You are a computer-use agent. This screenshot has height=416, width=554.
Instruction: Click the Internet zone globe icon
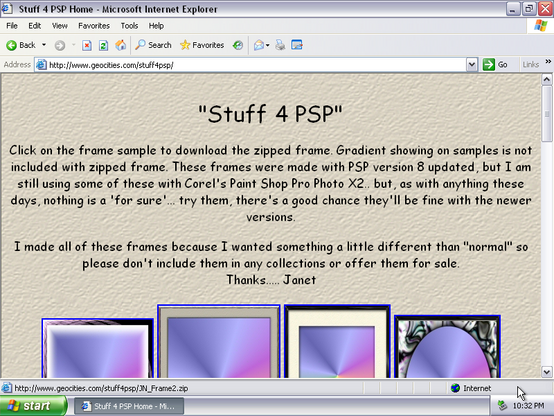(455, 388)
